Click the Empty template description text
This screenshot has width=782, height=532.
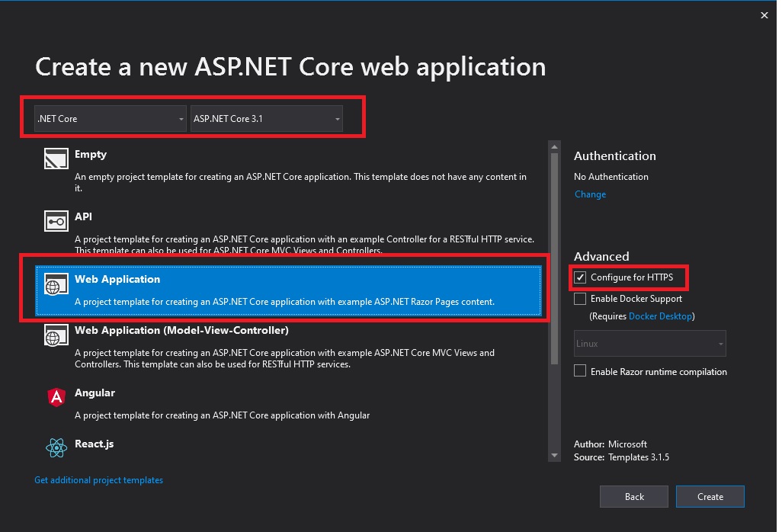[x=300, y=182]
